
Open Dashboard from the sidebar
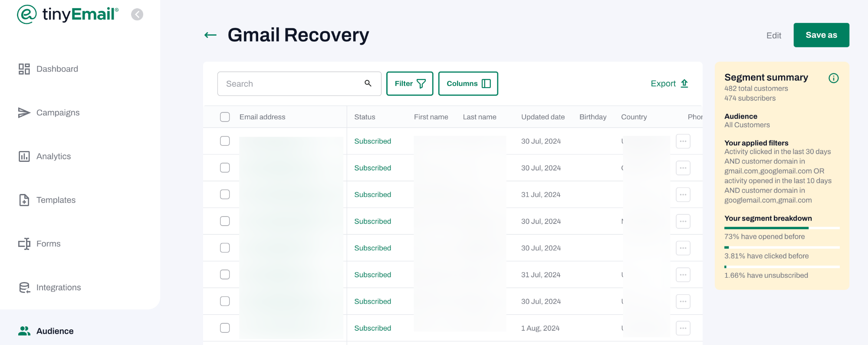(x=57, y=69)
